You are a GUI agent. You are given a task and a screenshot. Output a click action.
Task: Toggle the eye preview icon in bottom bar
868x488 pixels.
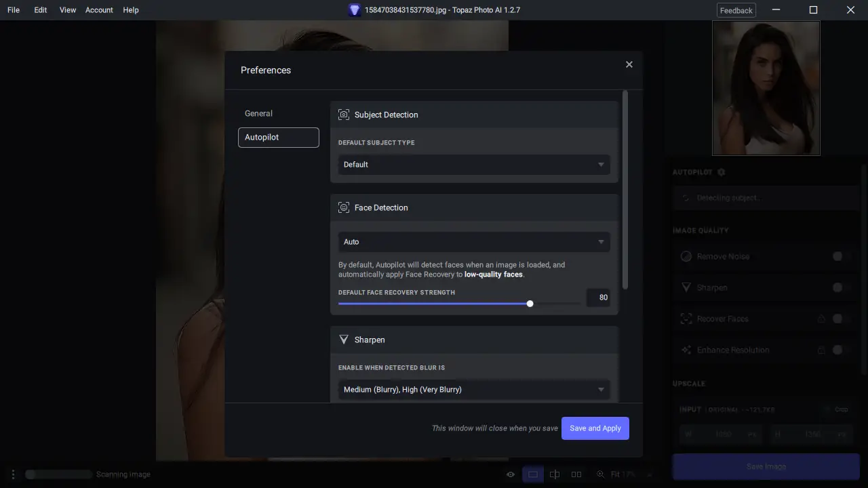511,474
